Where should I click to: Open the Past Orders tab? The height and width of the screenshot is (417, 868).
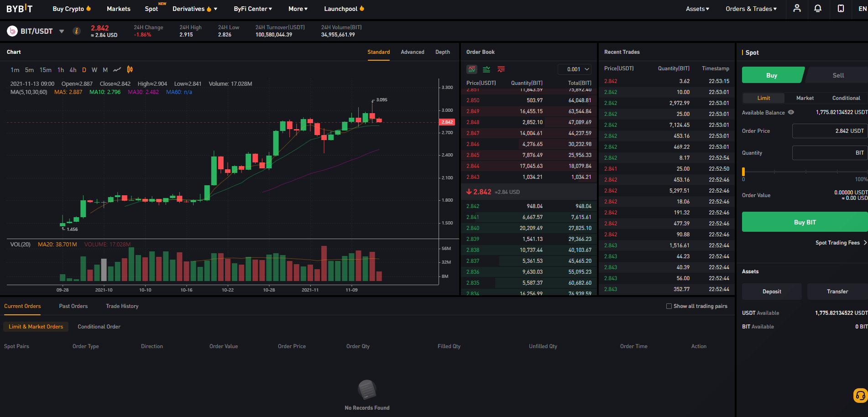[x=73, y=306]
